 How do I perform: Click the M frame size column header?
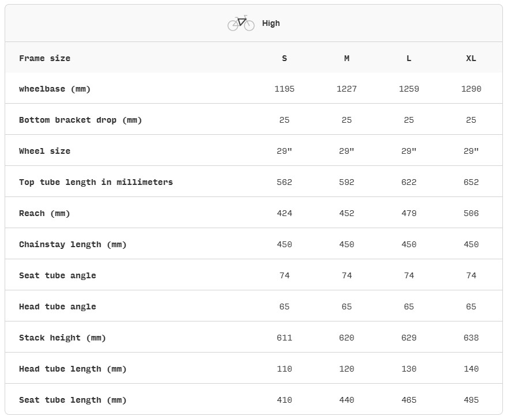point(347,58)
